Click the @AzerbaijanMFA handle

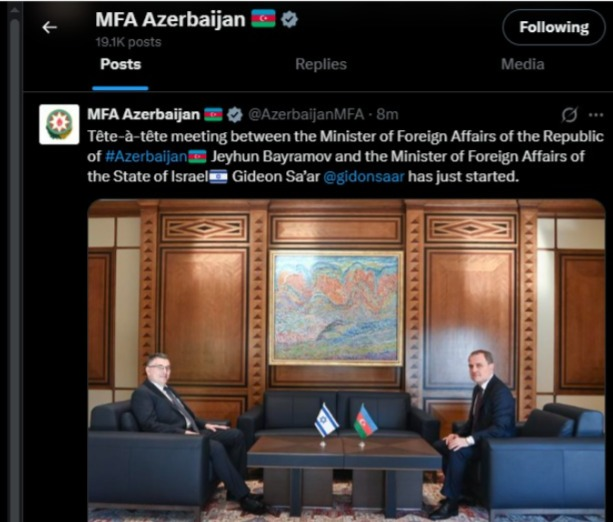tap(306, 115)
